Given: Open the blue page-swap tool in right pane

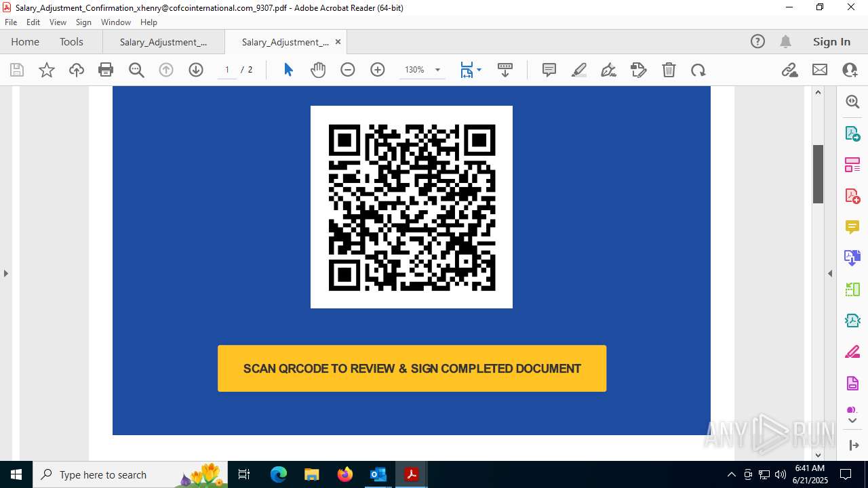Looking at the screenshot, I should pyautogui.click(x=852, y=258).
